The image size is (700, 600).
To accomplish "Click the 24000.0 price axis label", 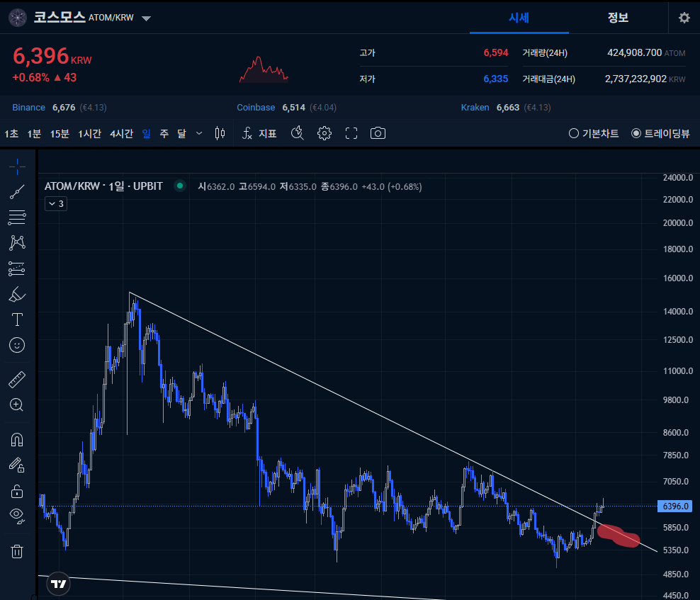I will 677,177.
